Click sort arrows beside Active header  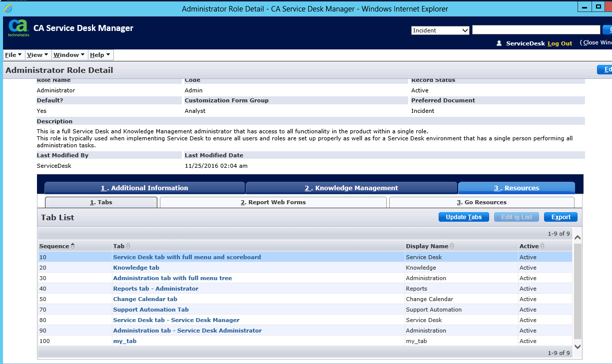click(x=543, y=246)
